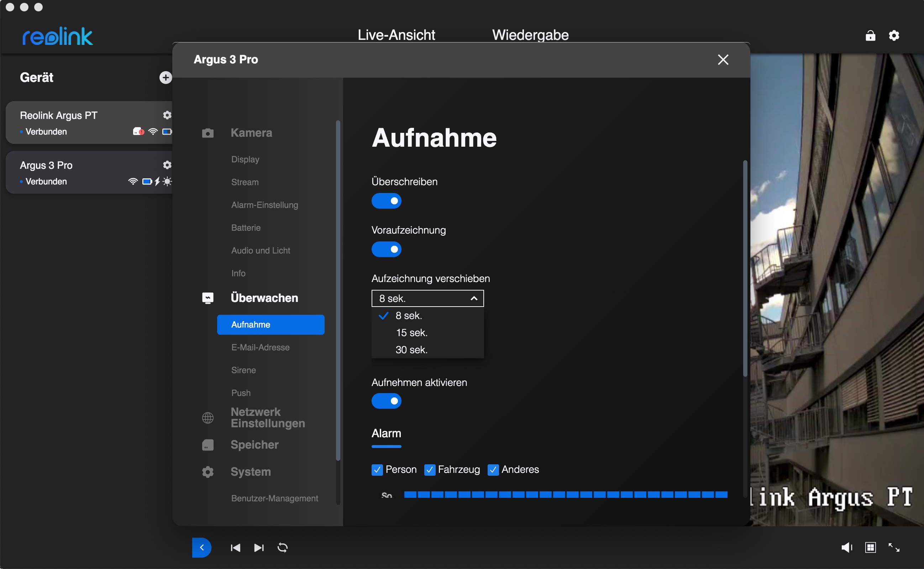Viewport: 924px width, 569px height.
Task: Open the Speicher settings section
Action: (x=254, y=444)
